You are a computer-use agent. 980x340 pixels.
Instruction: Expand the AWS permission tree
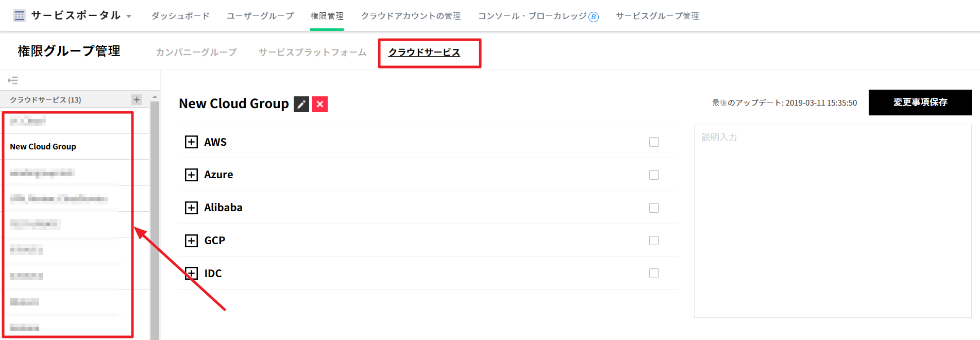click(x=191, y=142)
